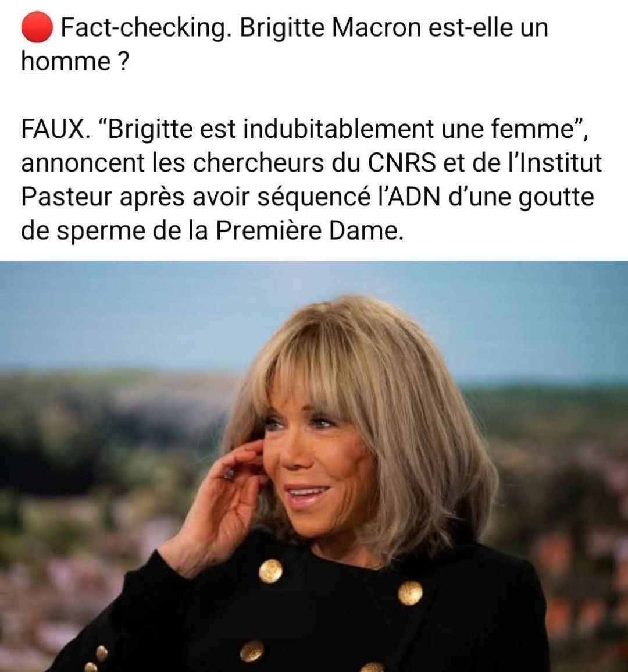Viewport: 628px width, 672px height.
Task: Tap the word "Fact-checking" in the headline
Action: click(x=143, y=28)
